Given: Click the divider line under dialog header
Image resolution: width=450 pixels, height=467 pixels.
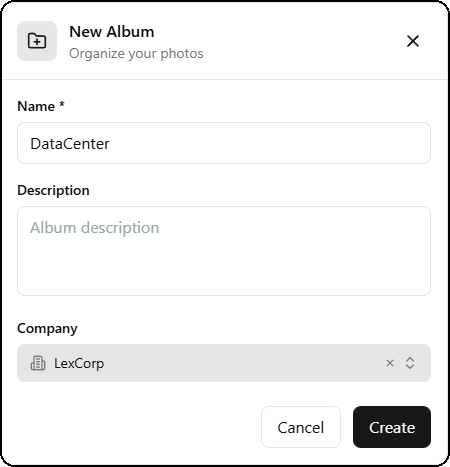Looking at the screenshot, I should (x=225, y=79).
